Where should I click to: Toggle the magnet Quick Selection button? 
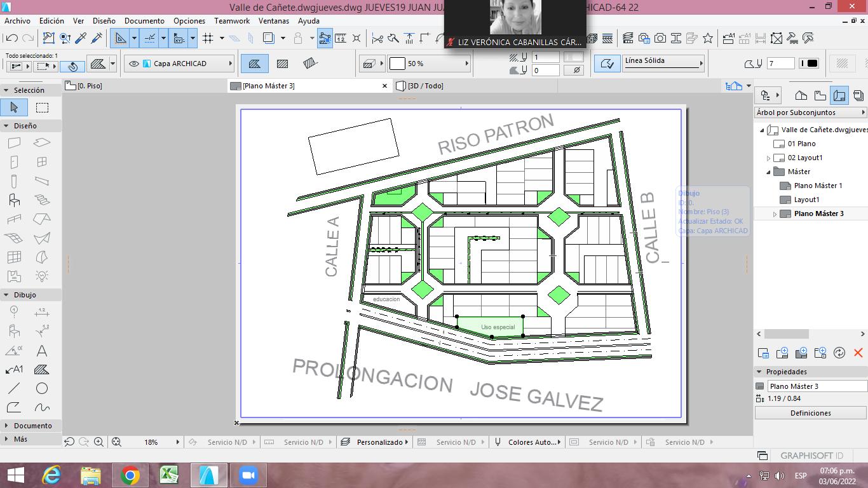click(72, 65)
